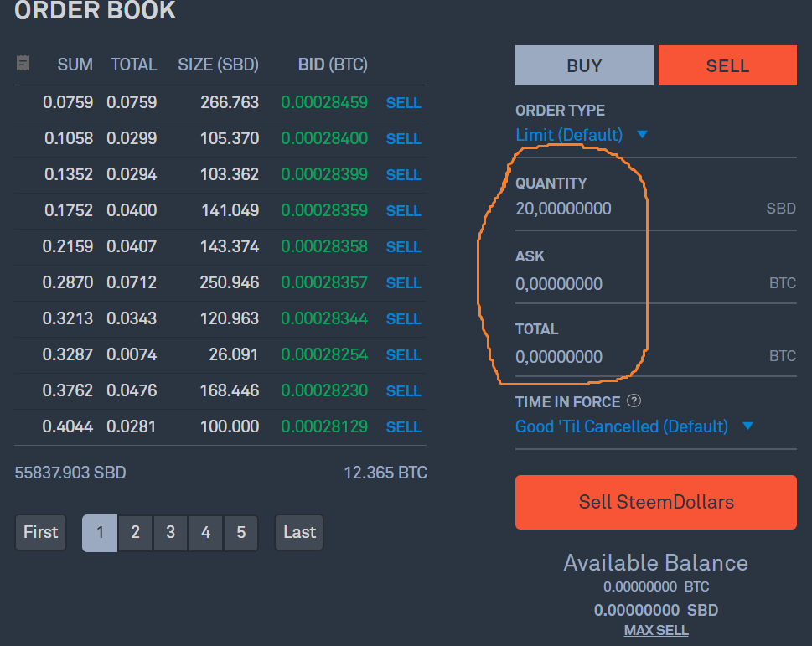Image resolution: width=812 pixels, height=646 pixels.
Task: Click SELL on the 0.00028344 bid row
Action: pos(403,319)
